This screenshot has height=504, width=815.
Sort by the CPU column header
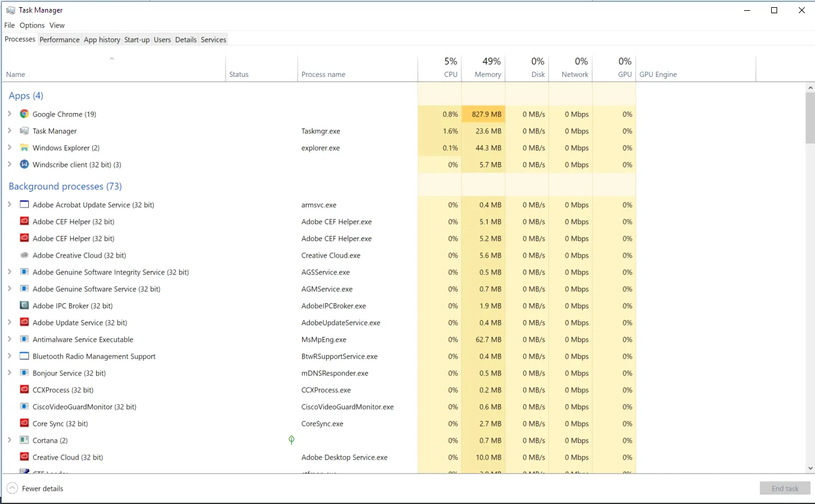point(440,68)
